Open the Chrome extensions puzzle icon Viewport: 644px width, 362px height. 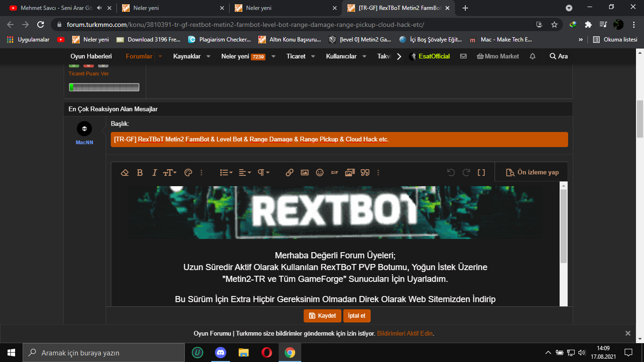(588, 25)
